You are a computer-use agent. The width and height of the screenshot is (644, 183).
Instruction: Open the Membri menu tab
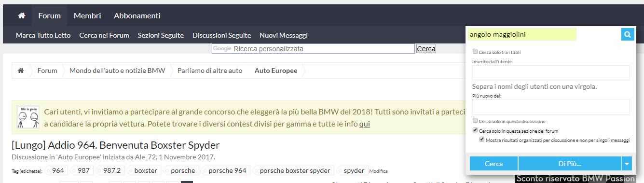tap(87, 15)
